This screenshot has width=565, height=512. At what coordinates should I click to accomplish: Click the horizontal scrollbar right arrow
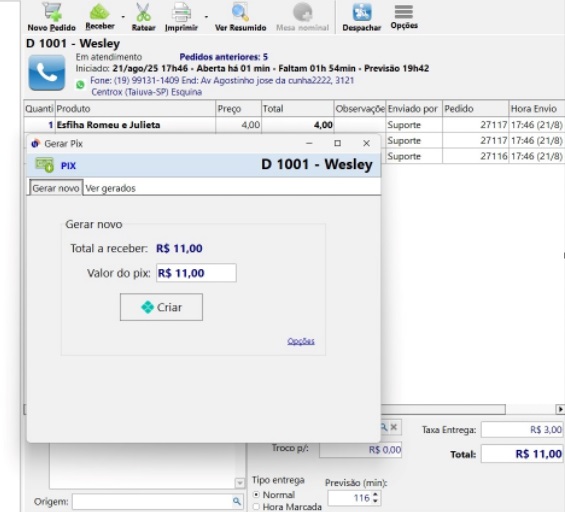pyautogui.click(x=560, y=409)
